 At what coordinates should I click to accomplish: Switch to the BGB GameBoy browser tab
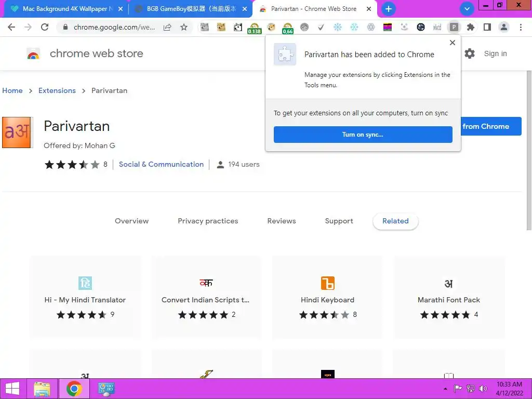191,9
